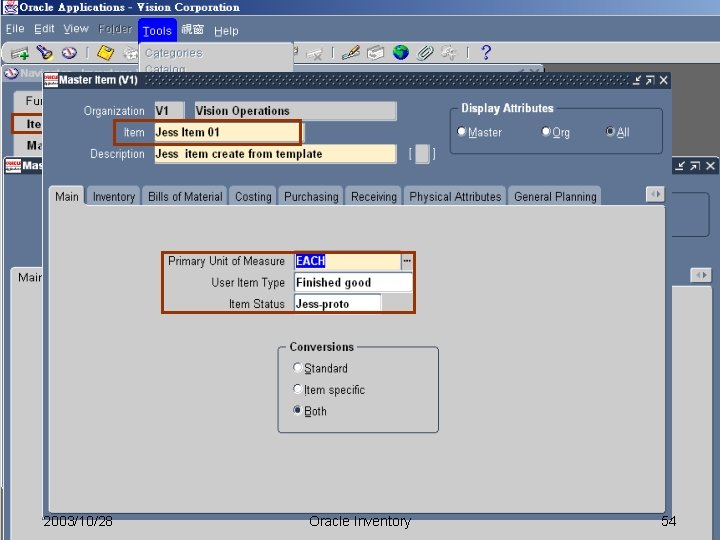Switch to the Inventory tab
This screenshot has width=720, height=540.
[114, 197]
